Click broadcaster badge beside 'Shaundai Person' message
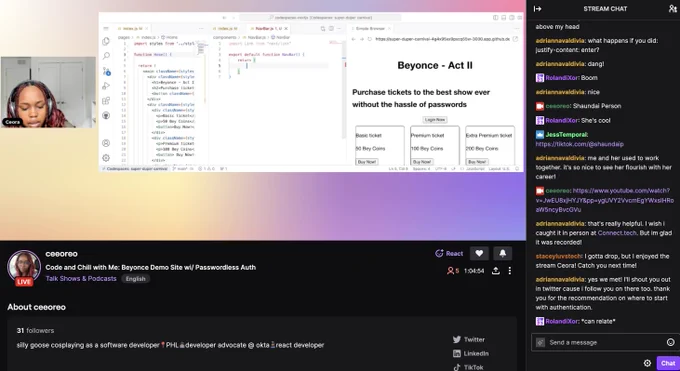The image size is (680, 371). pyautogui.click(x=539, y=106)
